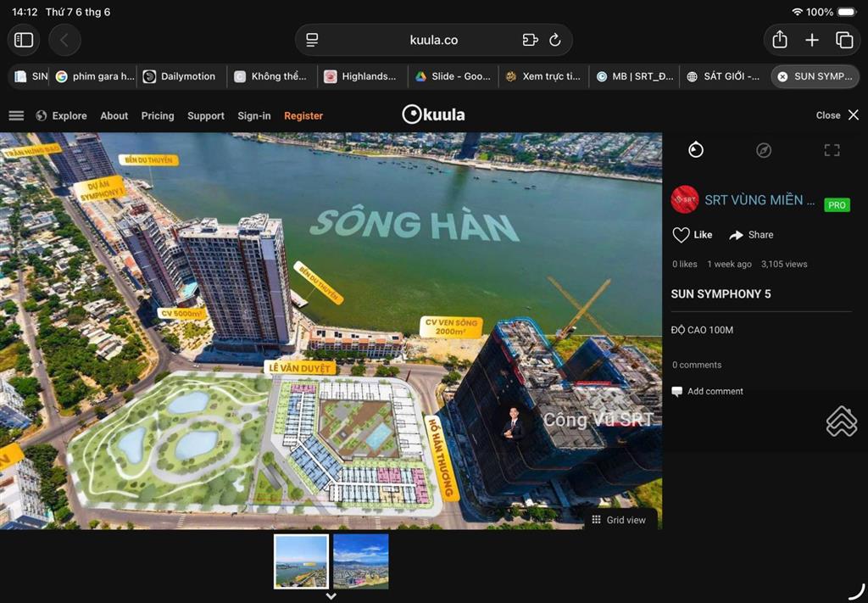Switch to phim gara tab
Screen dimensions: 868x603
95,76
